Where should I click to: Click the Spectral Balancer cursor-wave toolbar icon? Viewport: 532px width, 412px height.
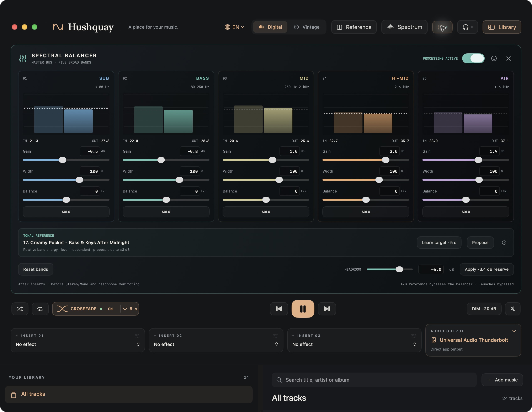tap(442, 27)
